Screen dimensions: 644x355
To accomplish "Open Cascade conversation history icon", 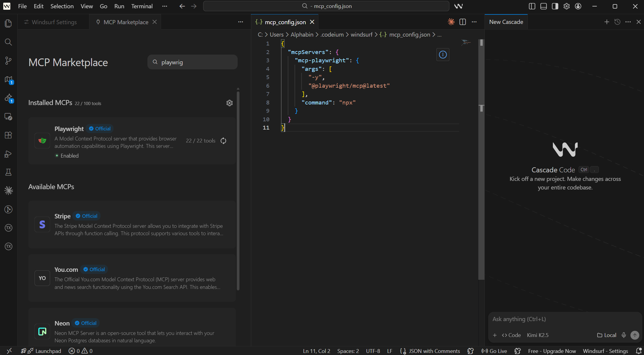I will (x=617, y=22).
